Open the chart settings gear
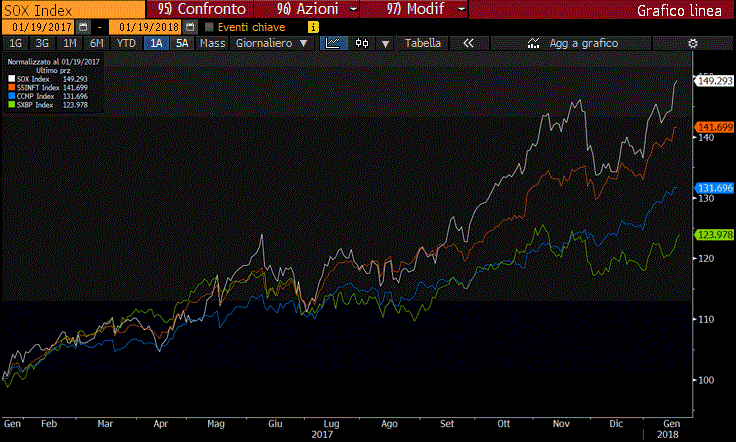 coord(692,43)
